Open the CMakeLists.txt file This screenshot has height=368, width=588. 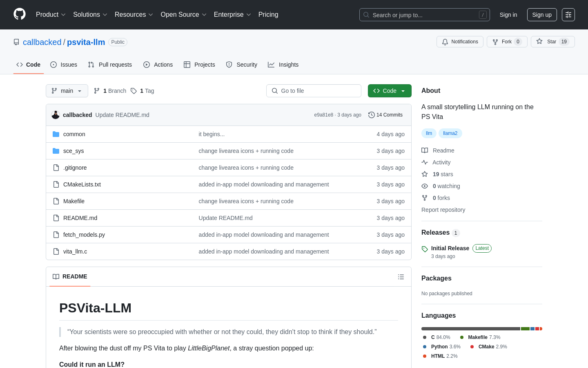tap(82, 184)
